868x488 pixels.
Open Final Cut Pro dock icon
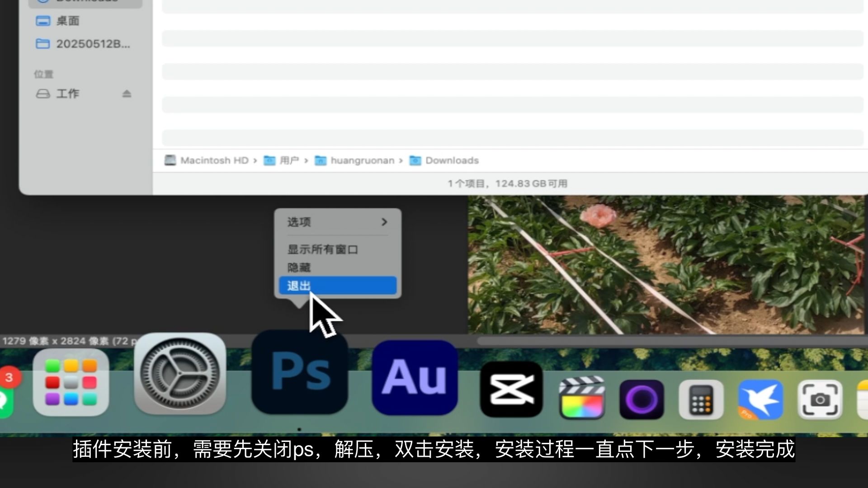point(582,399)
